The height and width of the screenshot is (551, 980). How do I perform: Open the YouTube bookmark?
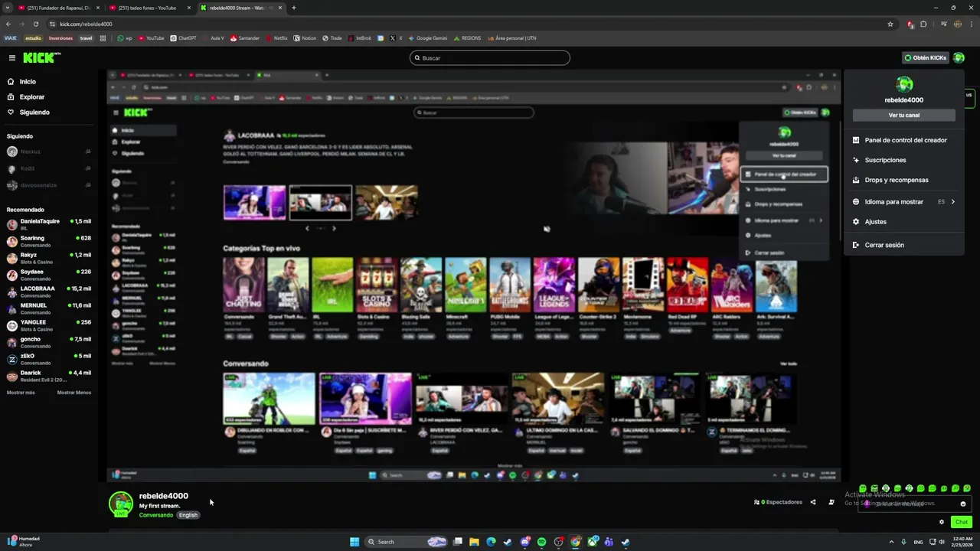click(151, 38)
